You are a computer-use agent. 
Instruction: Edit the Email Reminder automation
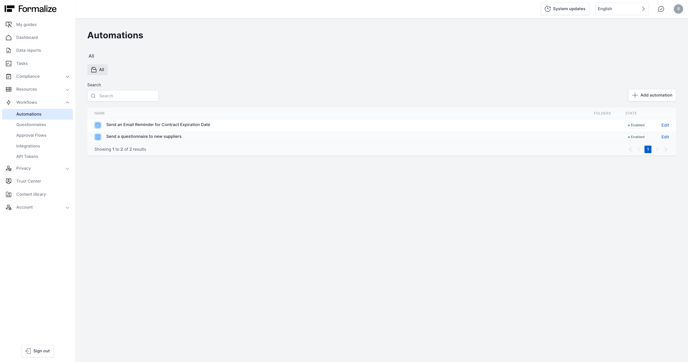(x=665, y=125)
